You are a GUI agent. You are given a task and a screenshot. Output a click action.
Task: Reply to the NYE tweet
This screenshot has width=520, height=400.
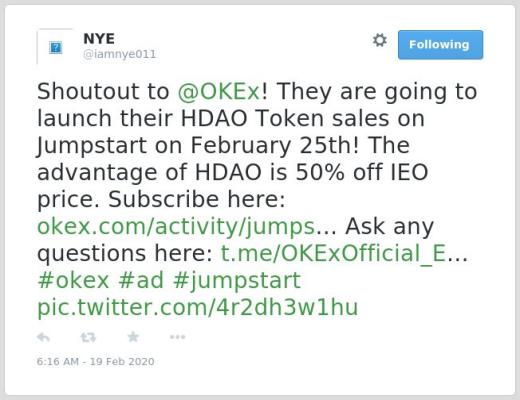tap(43, 337)
